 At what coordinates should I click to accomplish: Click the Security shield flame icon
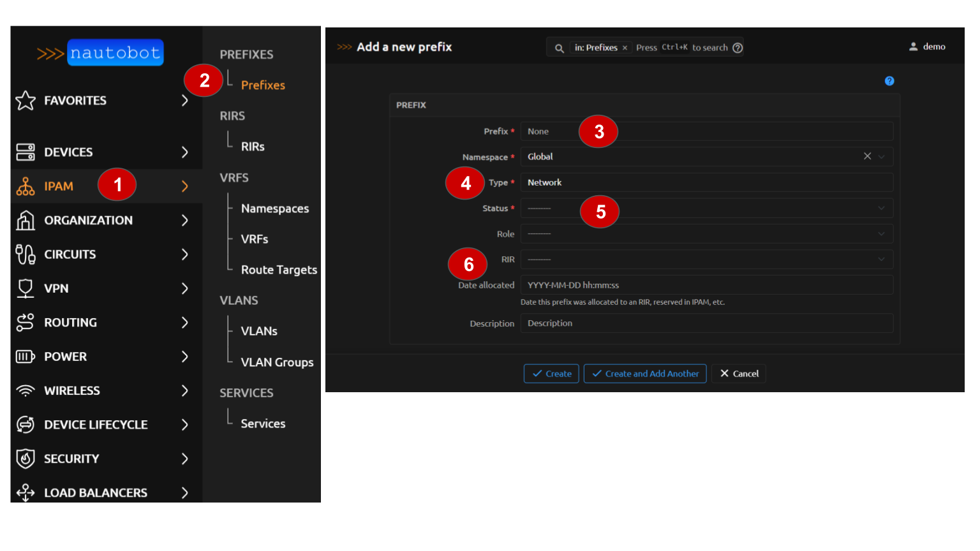pos(26,459)
